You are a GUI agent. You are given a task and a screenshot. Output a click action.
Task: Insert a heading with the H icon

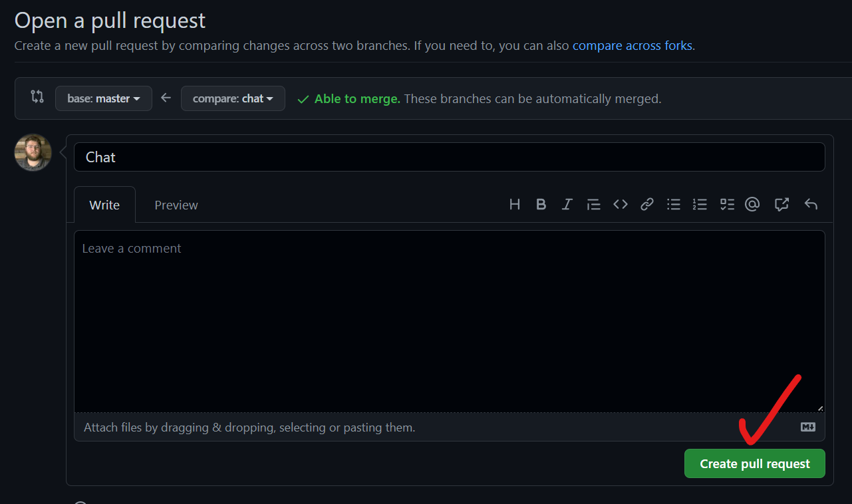(x=515, y=205)
